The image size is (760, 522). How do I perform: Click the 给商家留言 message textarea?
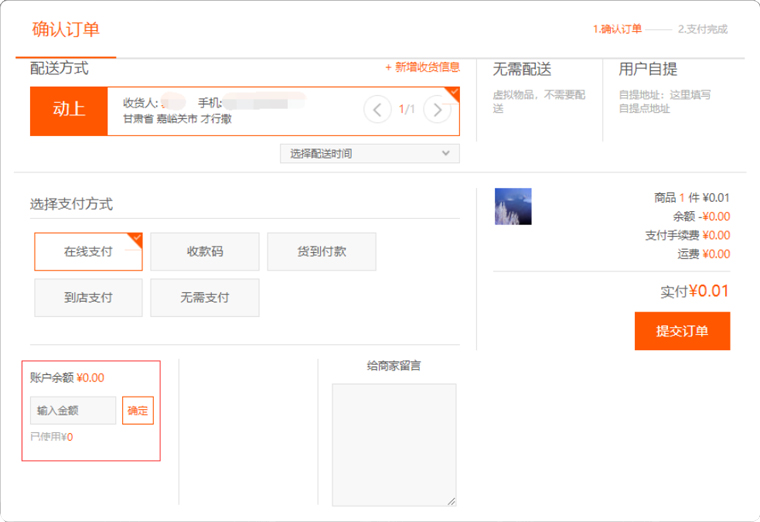[393, 444]
